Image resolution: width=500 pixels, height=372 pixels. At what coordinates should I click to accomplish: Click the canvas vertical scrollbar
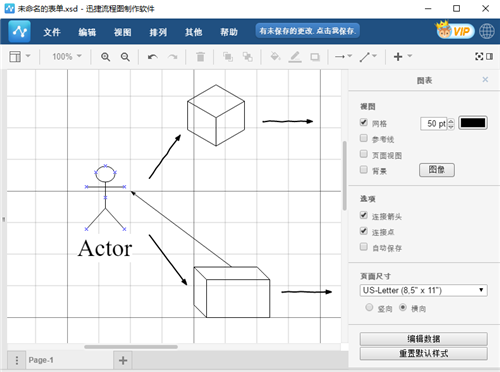[x=345, y=176]
